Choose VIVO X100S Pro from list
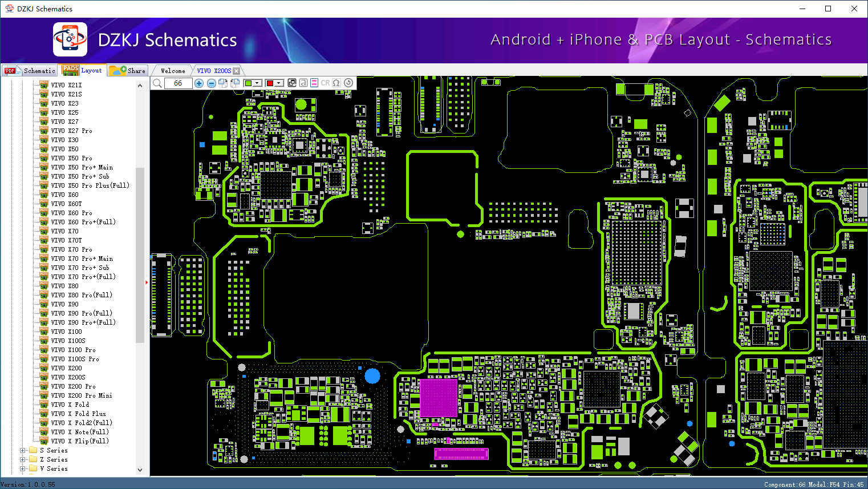Viewport: 868px width, 489px height. click(75, 359)
